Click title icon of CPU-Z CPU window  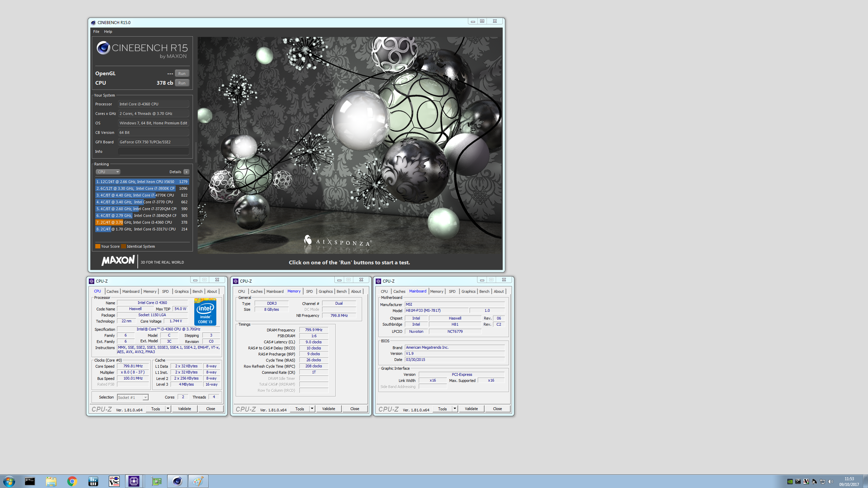click(x=92, y=281)
